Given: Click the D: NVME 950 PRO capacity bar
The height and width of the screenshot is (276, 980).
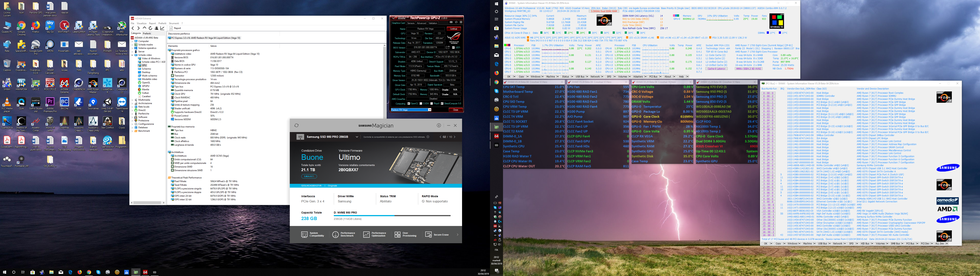Looking at the screenshot, I should 392,216.
